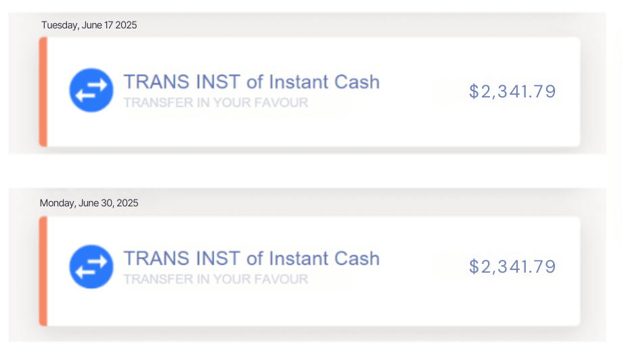Click the blue transfer arrows icon on June 17
The image size is (622, 364).
[91, 91]
